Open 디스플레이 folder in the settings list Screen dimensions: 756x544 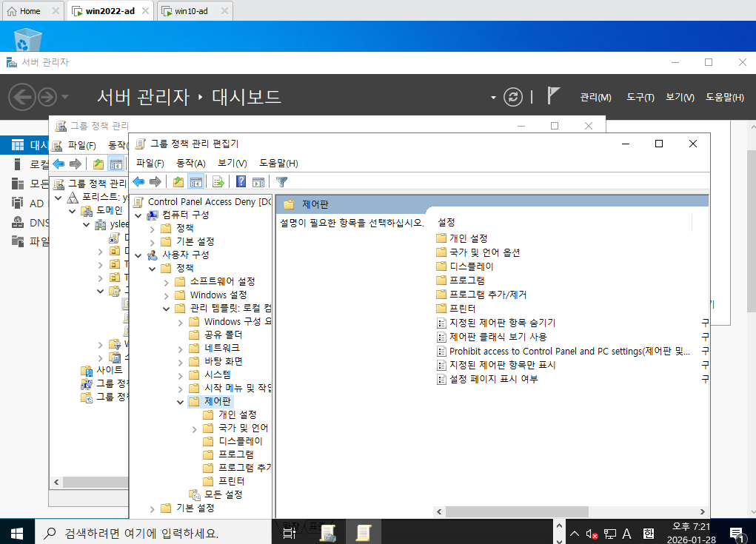point(465,266)
